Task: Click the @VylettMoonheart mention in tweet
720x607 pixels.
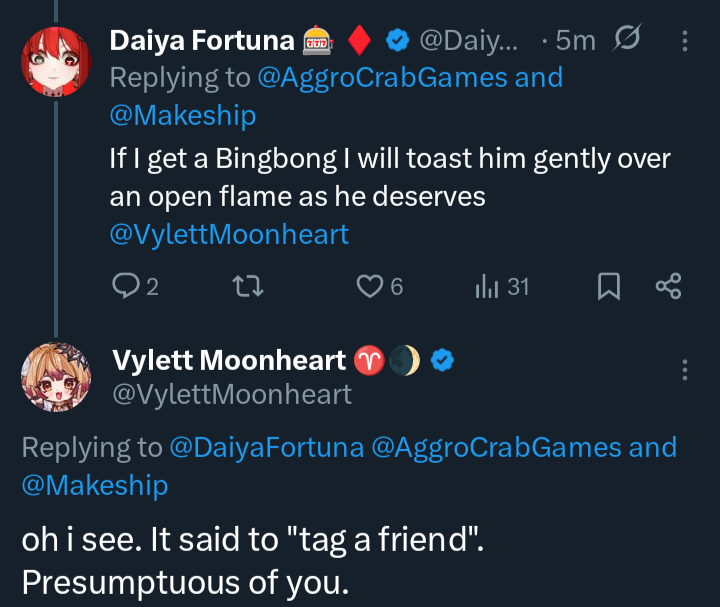Action: coord(229,235)
